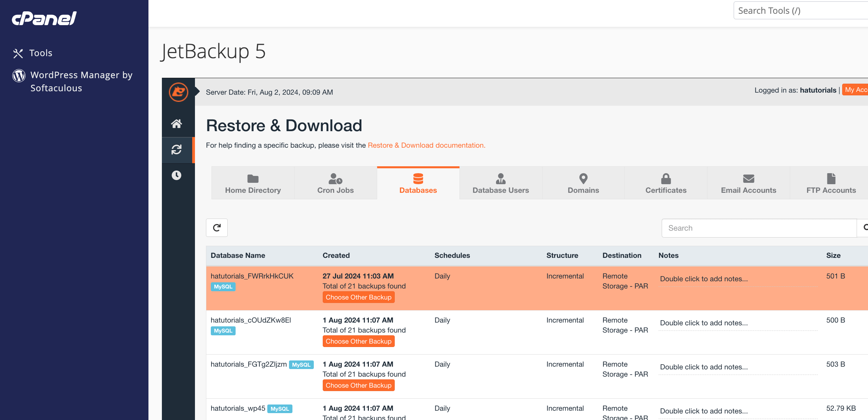The height and width of the screenshot is (420, 868).
Task: Open the Queue clock icon in sidebar
Action: 177,175
